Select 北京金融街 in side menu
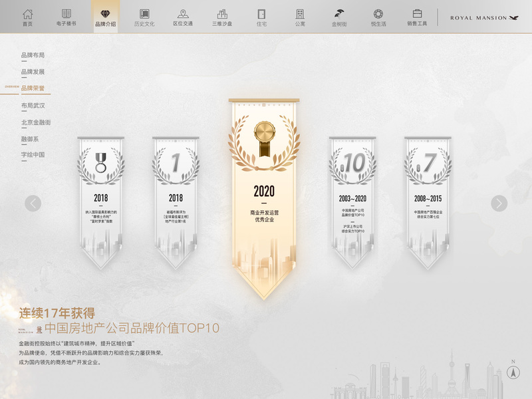The width and height of the screenshot is (532, 399). [x=36, y=122]
